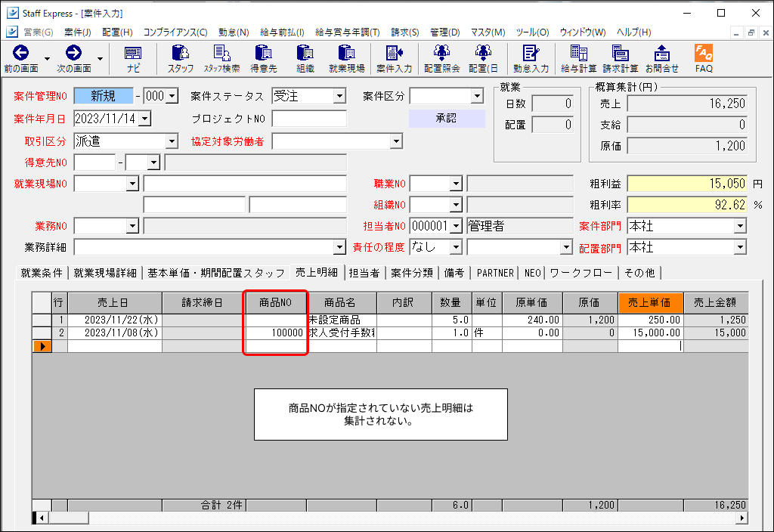
Task: Click the 案件管理NO field showing 新規
Action: [x=103, y=96]
